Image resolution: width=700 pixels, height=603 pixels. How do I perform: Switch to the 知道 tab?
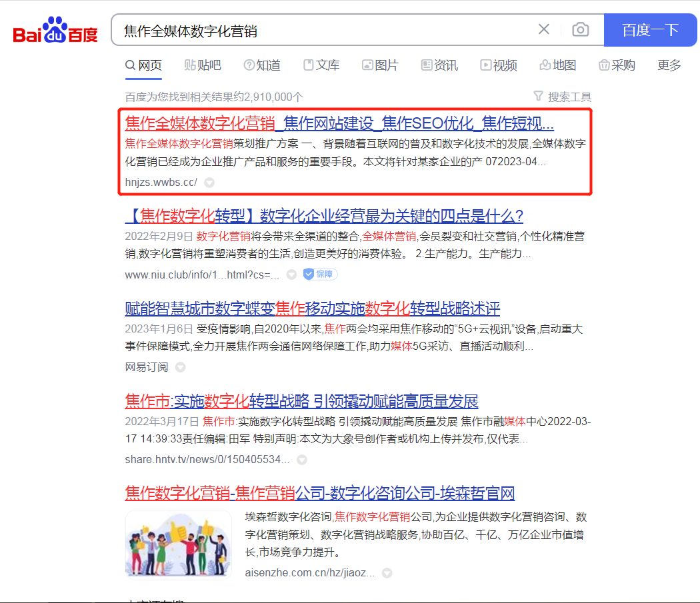coord(262,65)
